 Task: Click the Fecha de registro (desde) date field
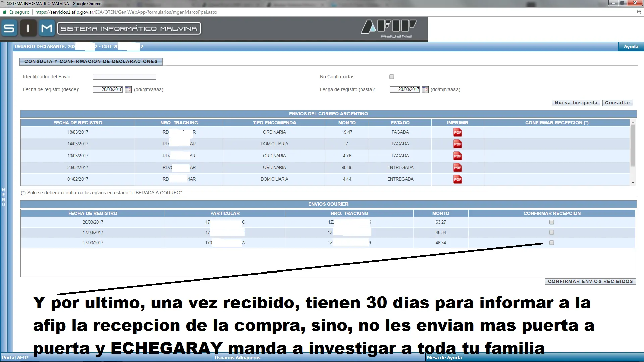(x=108, y=89)
